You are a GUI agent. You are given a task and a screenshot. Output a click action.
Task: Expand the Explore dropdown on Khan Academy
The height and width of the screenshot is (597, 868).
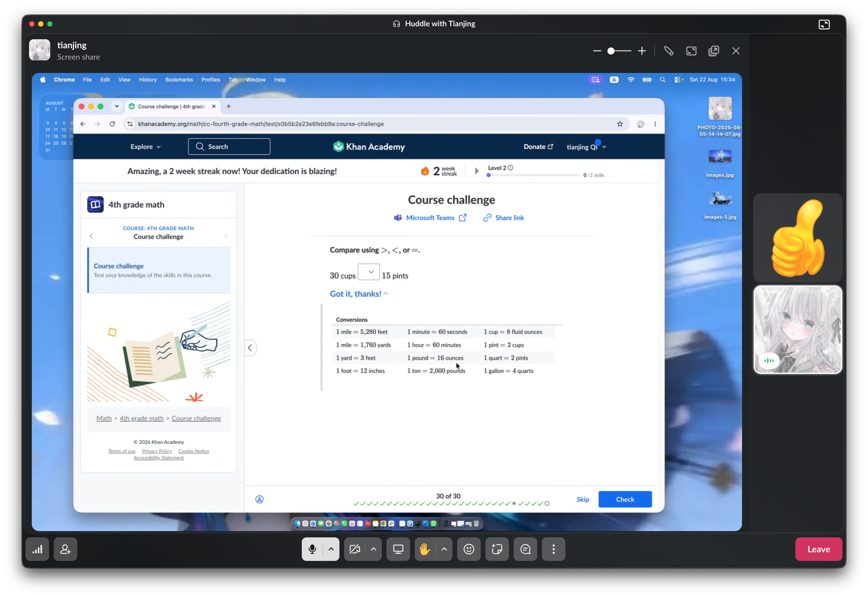[146, 147]
